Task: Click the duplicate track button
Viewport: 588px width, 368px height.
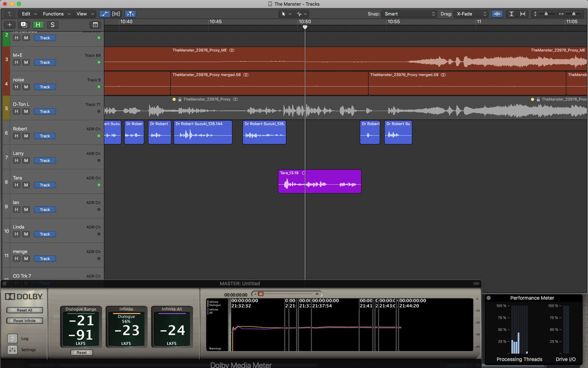Action: tap(23, 25)
